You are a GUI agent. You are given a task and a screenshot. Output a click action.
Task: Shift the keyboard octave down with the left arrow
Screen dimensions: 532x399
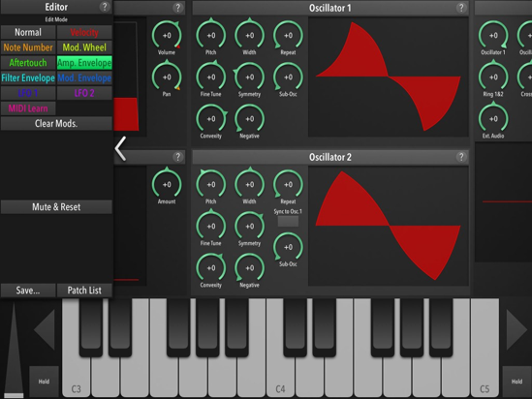point(45,329)
